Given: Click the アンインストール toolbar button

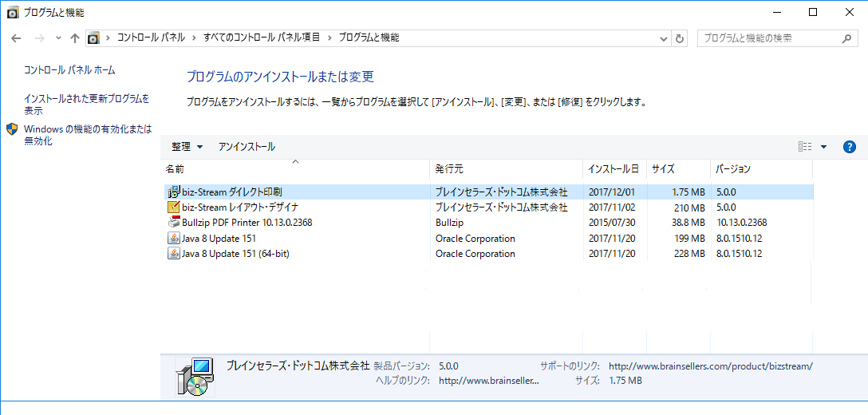Looking at the screenshot, I should coord(247,147).
